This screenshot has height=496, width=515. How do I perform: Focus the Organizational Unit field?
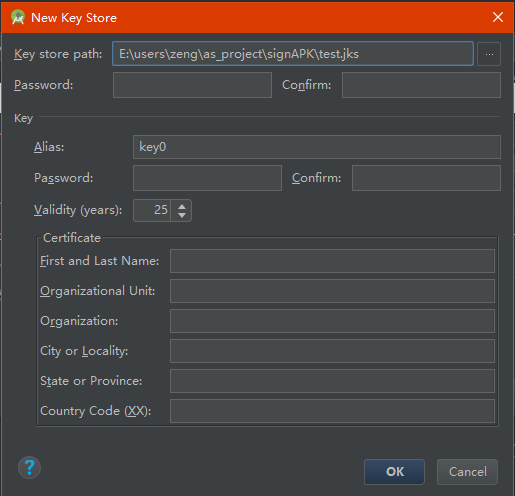click(x=332, y=291)
